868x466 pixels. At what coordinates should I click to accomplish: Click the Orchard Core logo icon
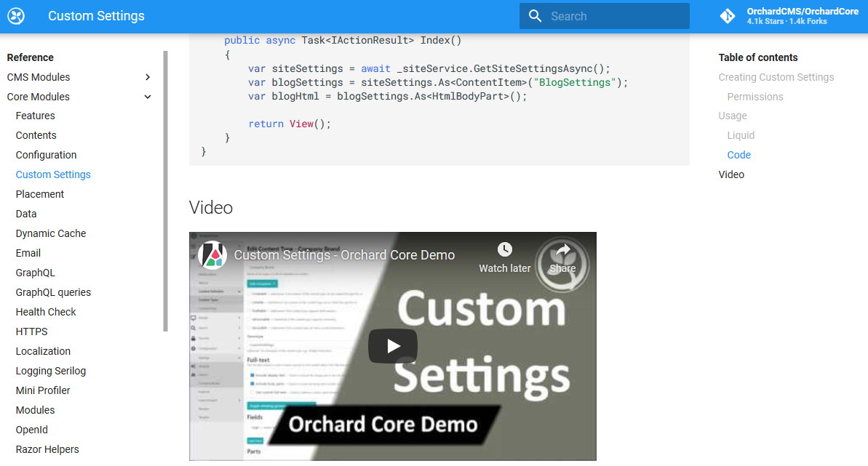[16, 16]
